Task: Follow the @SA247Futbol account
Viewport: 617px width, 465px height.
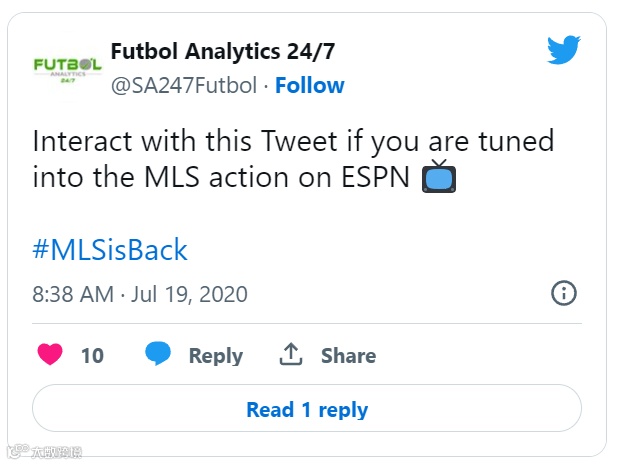Action: tap(310, 85)
